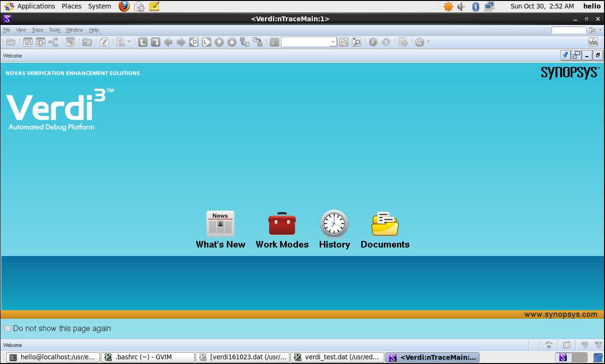Image resolution: width=605 pixels, height=364 pixels.
Task: Open the Help menu
Action: 94,30
